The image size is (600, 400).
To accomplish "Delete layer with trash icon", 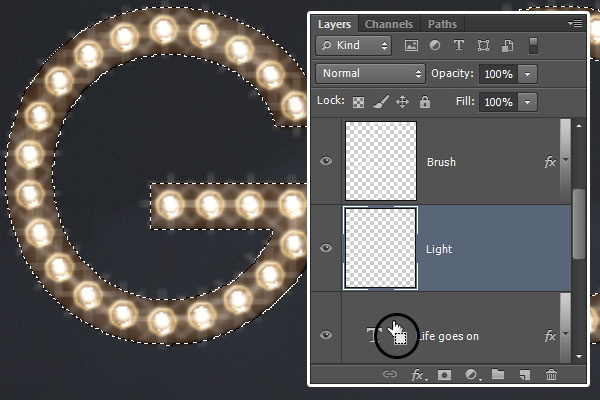I will (x=550, y=375).
